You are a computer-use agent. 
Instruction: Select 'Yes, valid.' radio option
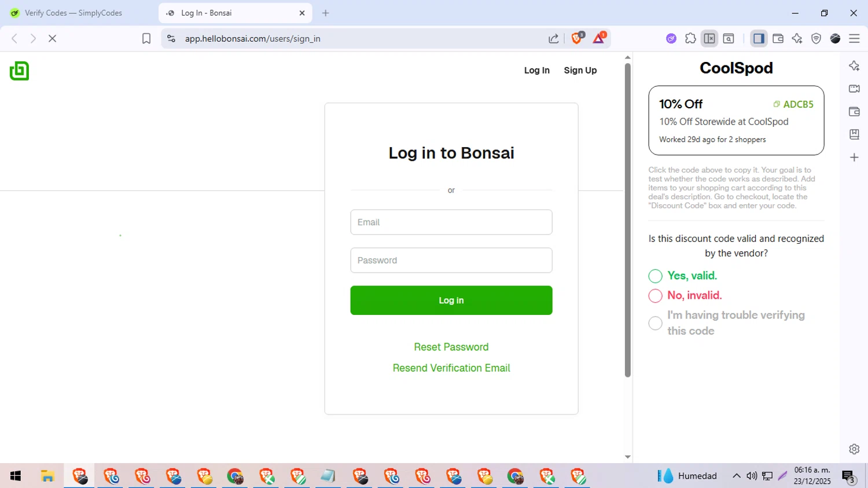(655, 276)
